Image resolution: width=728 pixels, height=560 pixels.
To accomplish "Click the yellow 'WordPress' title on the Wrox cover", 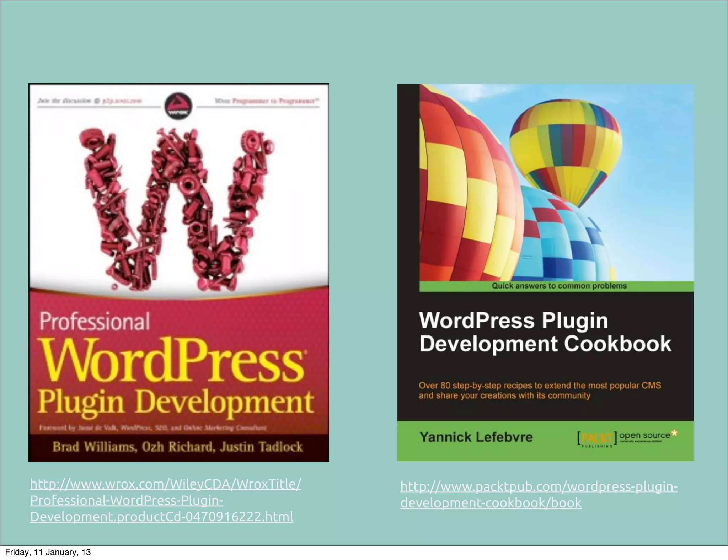I will click(x=173, y=360).
